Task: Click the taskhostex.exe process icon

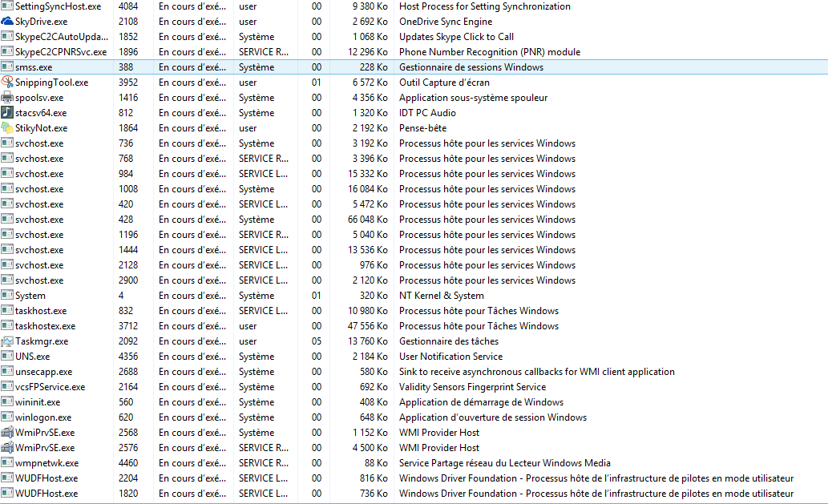Action: coord(7,325)
